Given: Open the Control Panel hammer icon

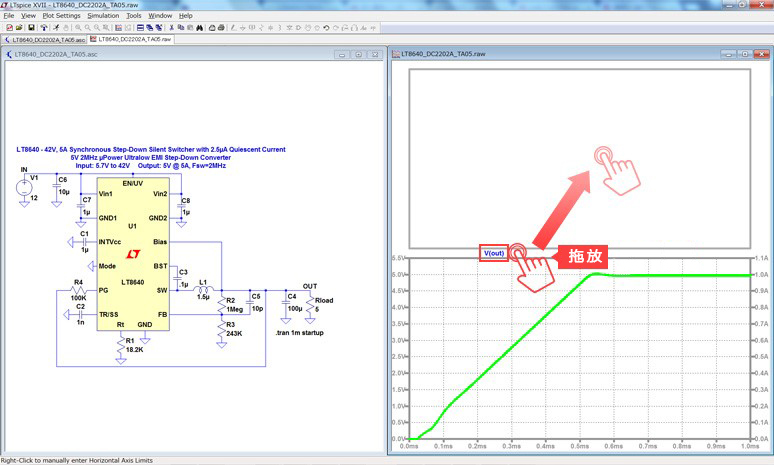Looking at the screenshot, I should point(46,28).
